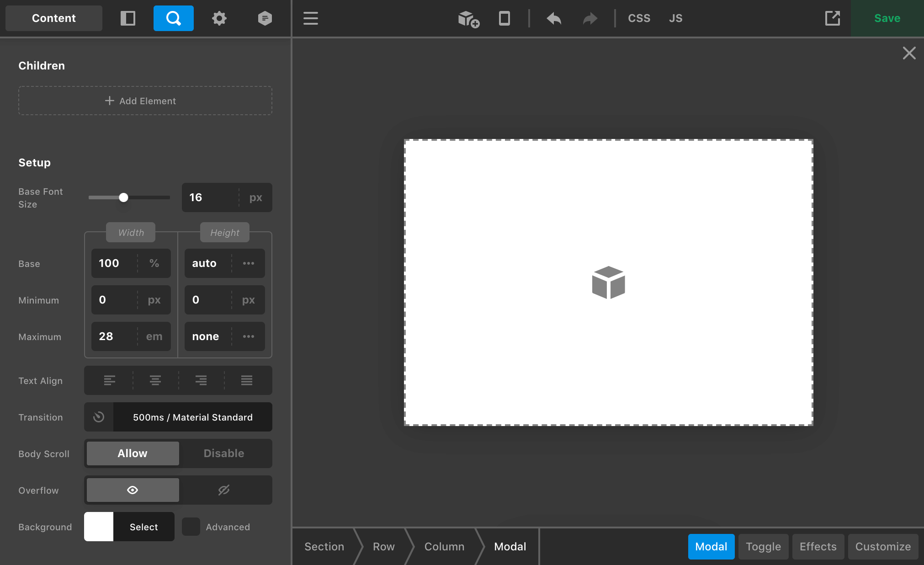Open the hexagon components panel

point(265,18)
